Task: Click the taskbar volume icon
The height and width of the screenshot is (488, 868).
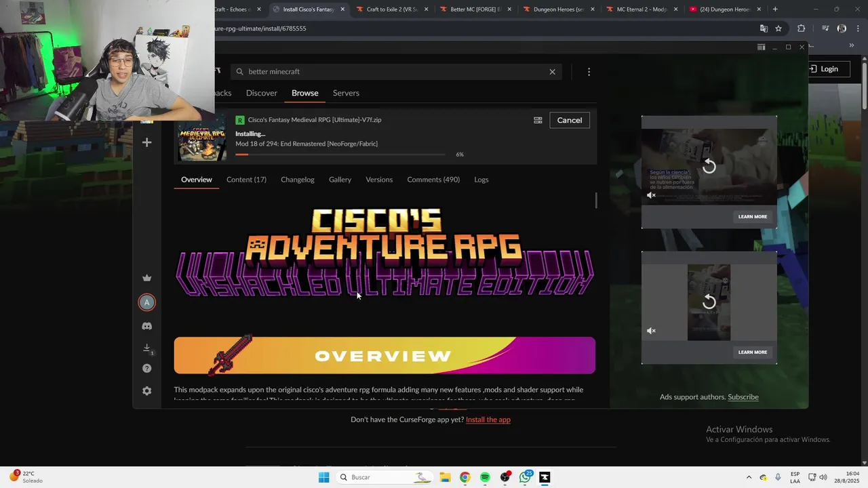Action: coord(824,477)
